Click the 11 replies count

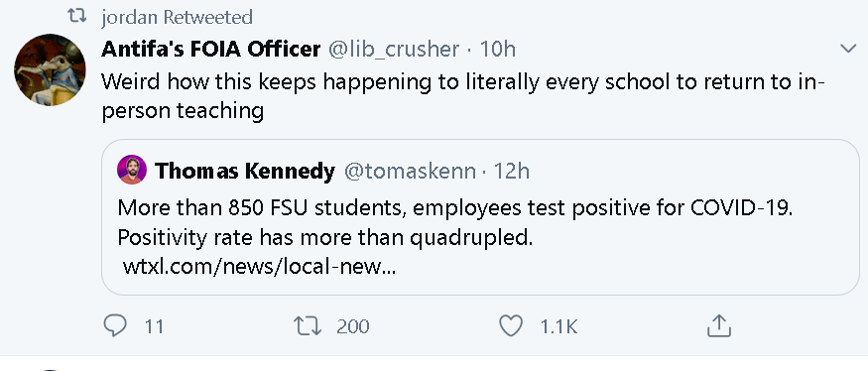pyautogui.click(x=154, y=326)
